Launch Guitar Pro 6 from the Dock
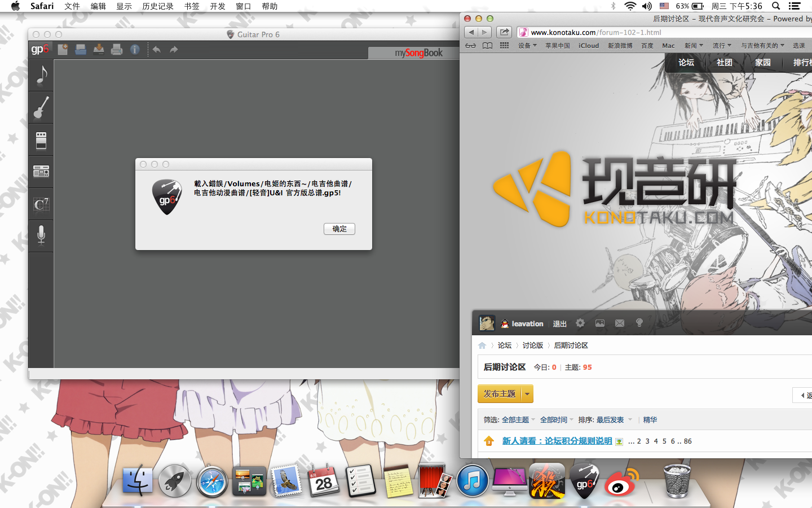This screenshot has height=508, width=812. coord(584,481)
